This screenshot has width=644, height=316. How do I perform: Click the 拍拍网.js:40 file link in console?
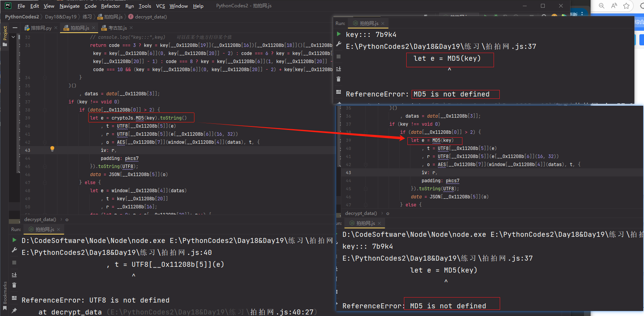click(x=117, y=252)
